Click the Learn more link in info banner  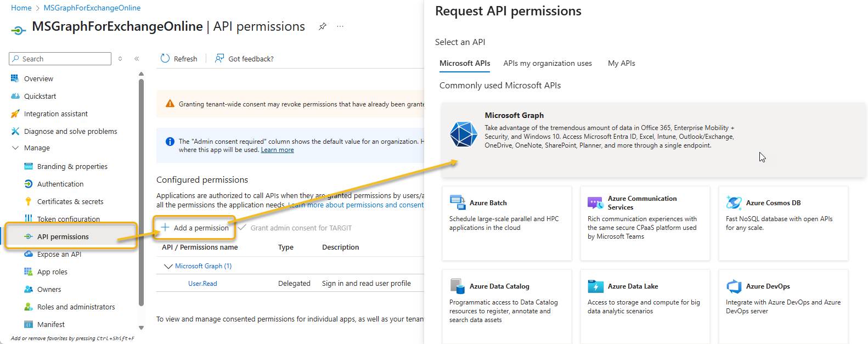click(x=277, y=150)
